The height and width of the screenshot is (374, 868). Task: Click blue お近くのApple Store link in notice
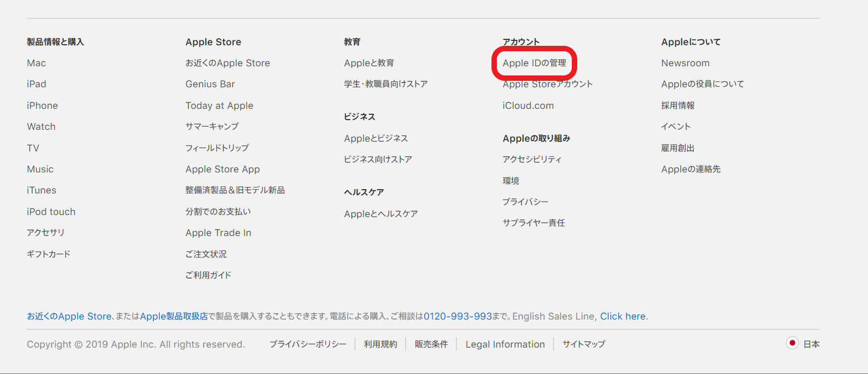[x=69, y=316]
